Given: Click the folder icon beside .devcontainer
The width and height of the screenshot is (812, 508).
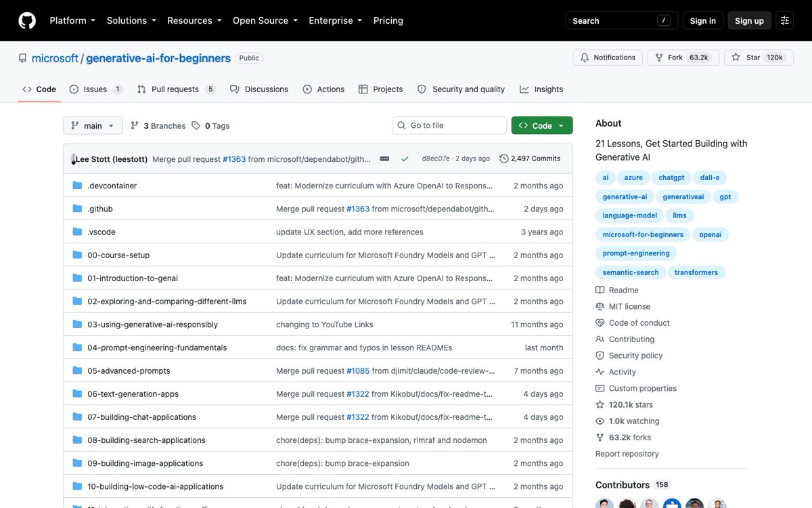Looking at the screenshot, I should click(x=77, y=186).
